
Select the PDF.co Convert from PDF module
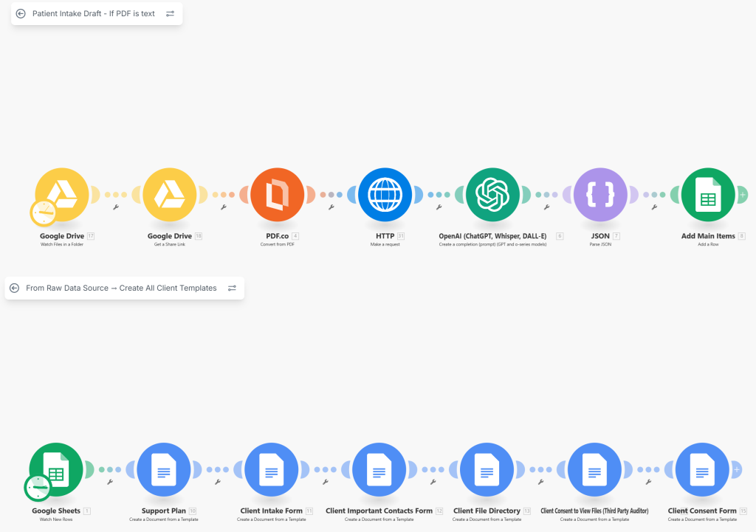pyautogui.click(x=278, y=195)
